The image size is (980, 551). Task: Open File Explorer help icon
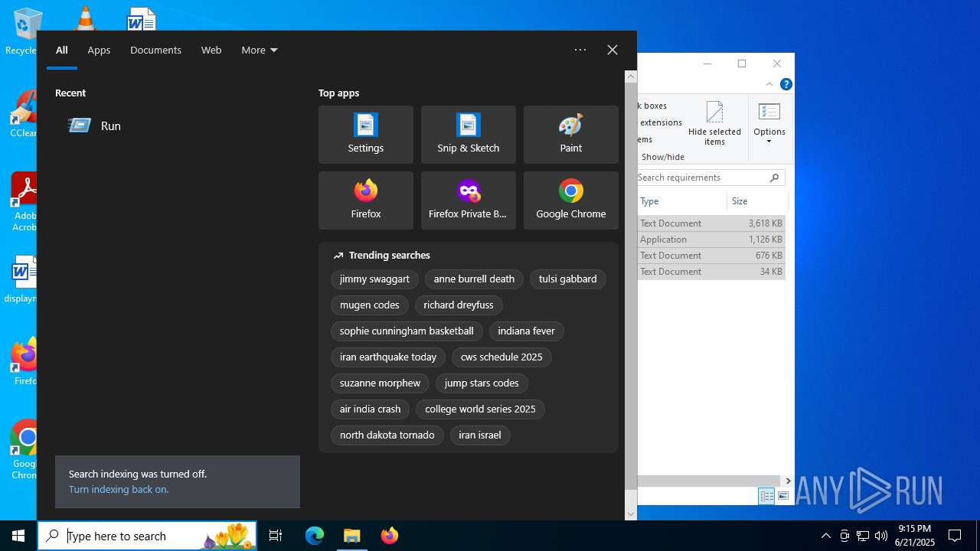coord(786,84)
